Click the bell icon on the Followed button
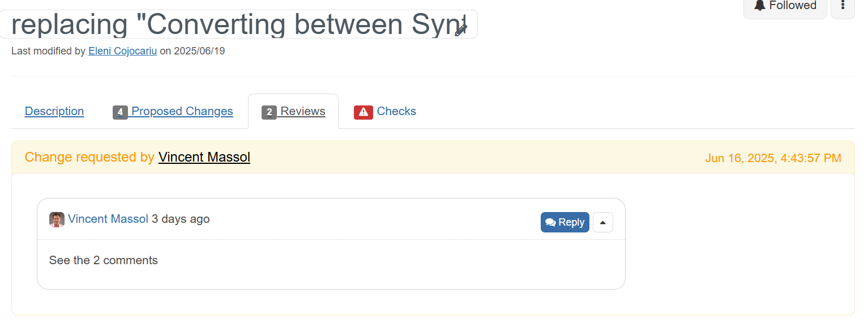Image resolution: width=868 pixels, height=326 pixels. [760, 5]
